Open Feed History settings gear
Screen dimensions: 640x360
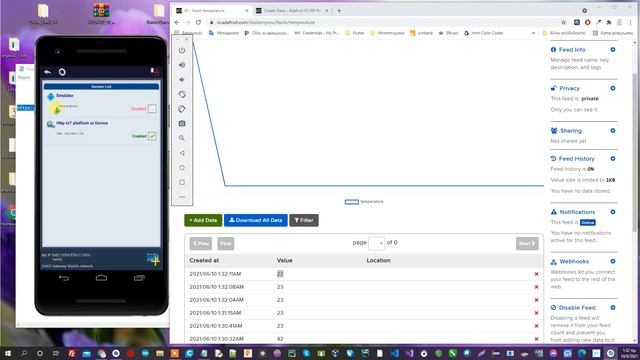[613, 158]
